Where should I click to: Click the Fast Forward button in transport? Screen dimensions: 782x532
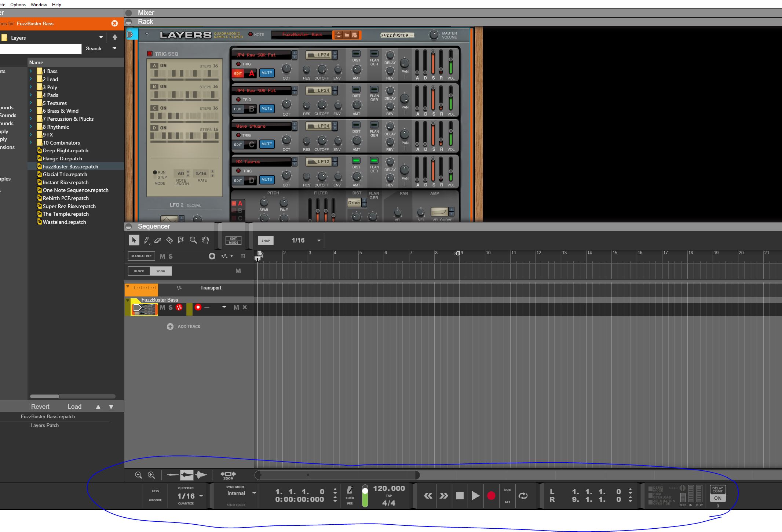(444, 496)
